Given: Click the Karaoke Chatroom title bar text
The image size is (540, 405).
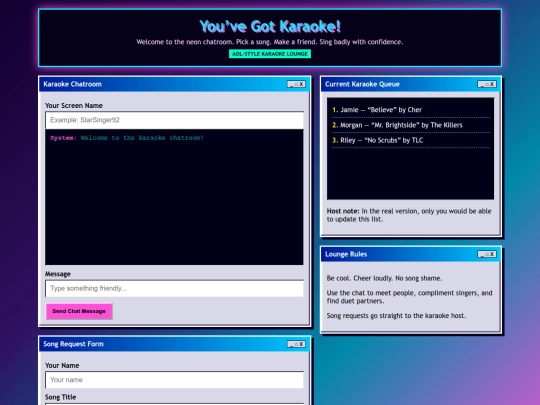Looking at the screenshot, I should [x=73, y=84].
